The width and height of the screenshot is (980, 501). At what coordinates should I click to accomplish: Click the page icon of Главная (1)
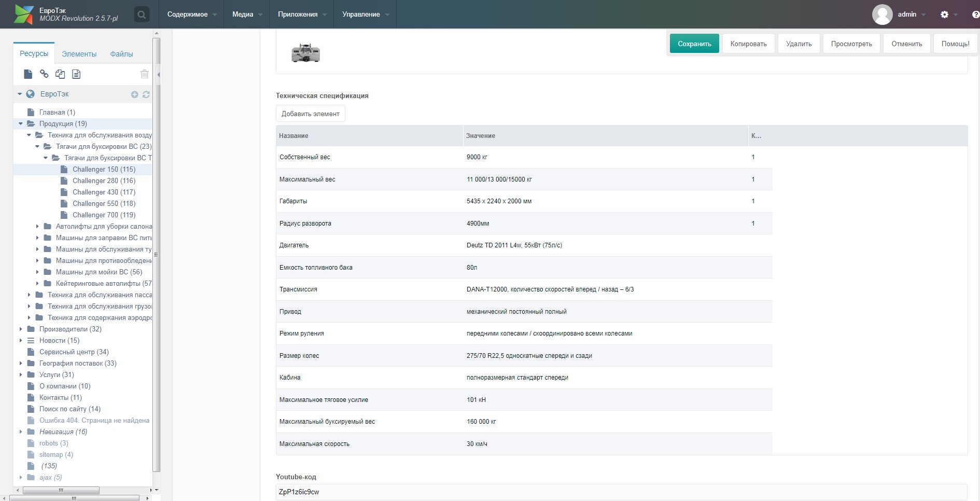[31, 112]
